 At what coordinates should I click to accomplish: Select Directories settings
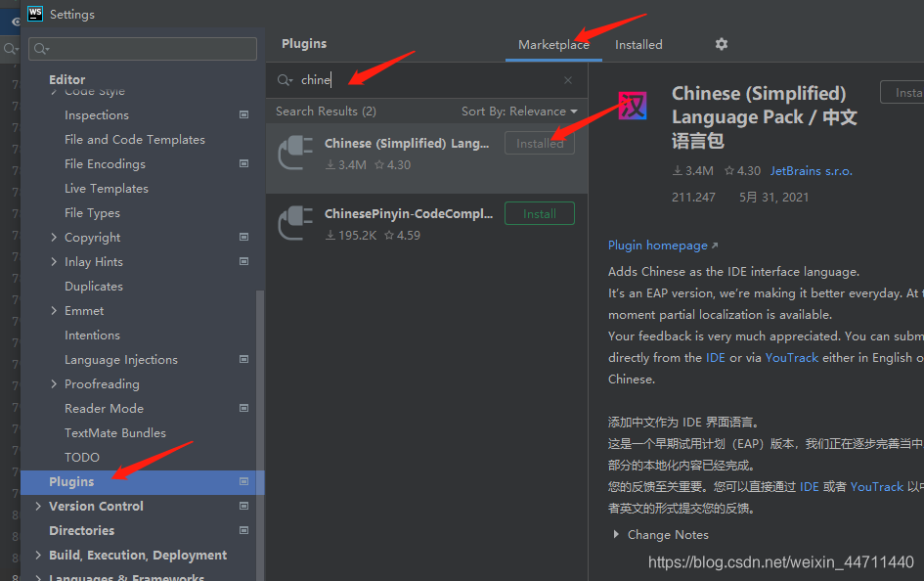click(x=81, y=531)
